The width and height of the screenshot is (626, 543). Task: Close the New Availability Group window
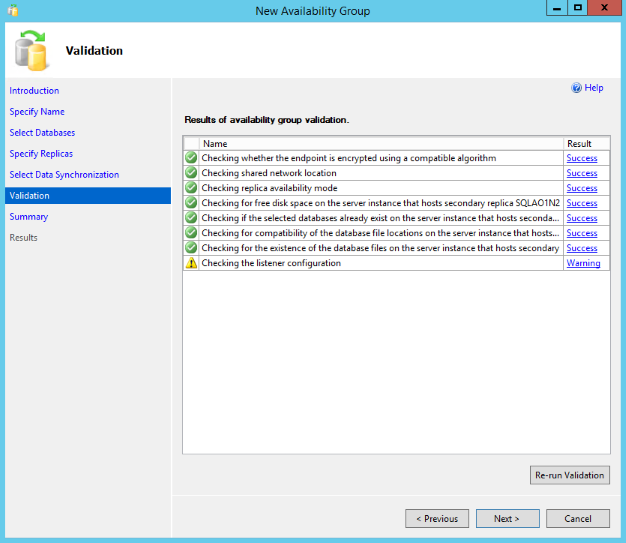[604, 8]
